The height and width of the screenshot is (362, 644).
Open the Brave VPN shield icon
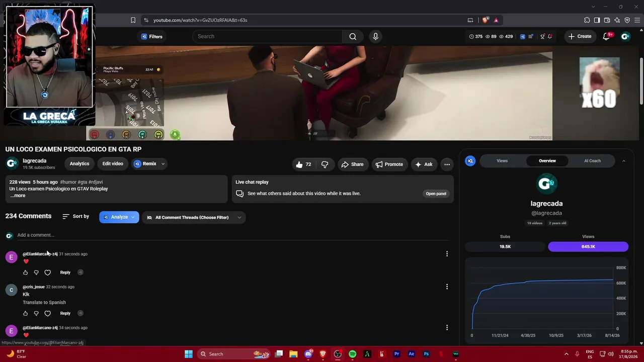[x=627, y=20]
